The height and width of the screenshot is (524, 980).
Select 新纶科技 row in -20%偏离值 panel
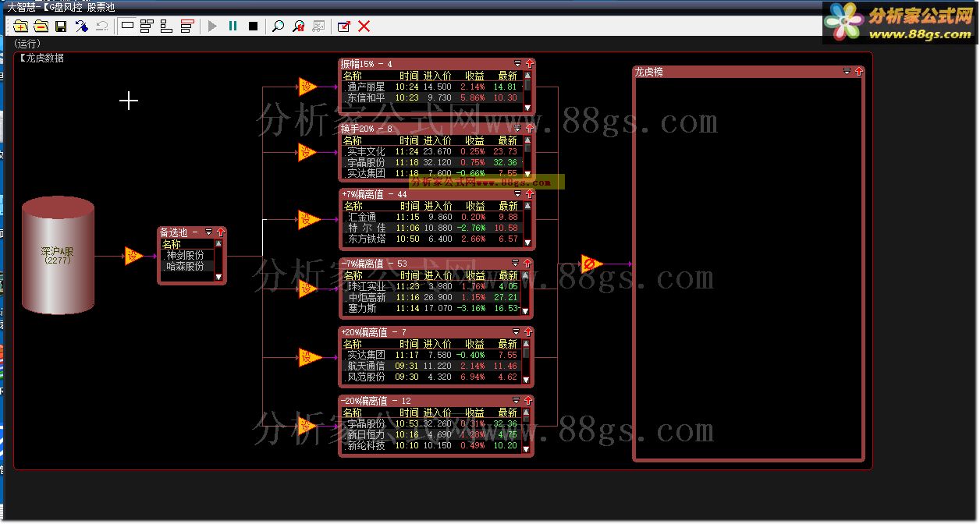[433, 445]
